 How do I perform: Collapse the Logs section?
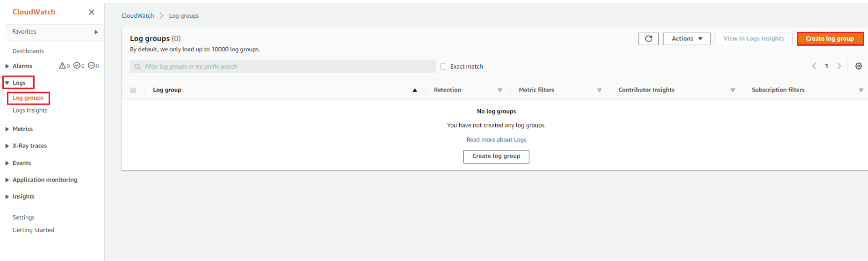(x=7, y=83)
